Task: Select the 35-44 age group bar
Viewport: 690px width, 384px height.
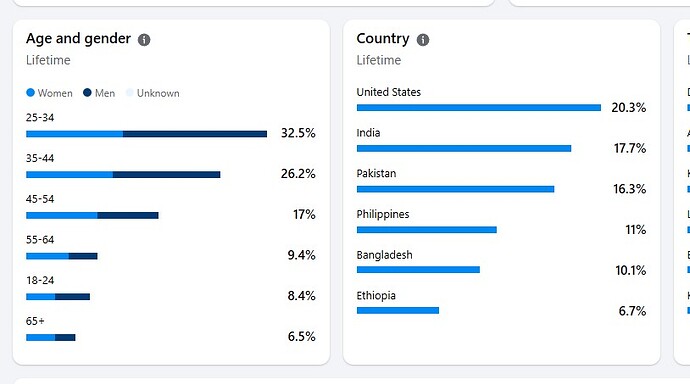Action: click(123, 175)
